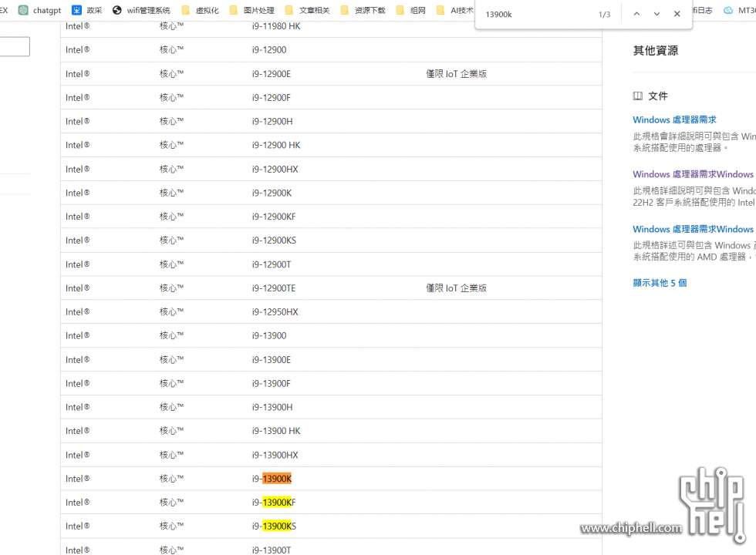Select the i9-12900 cell
This screenshot has height=555, width=756.
[269, 49]
